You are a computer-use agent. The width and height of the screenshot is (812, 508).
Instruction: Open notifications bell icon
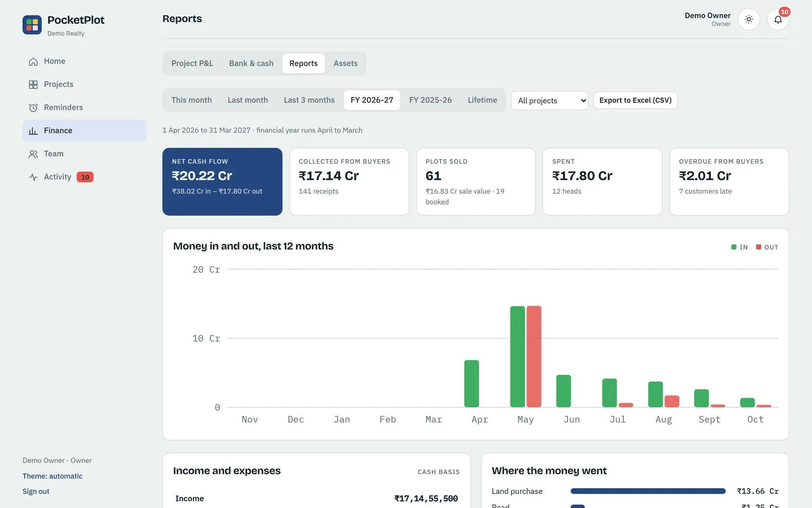click(778, 19)
